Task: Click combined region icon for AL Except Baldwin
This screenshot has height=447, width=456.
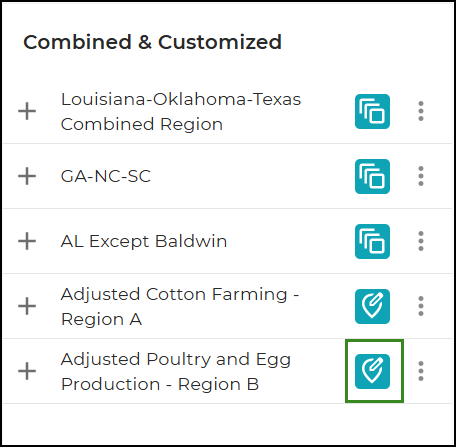Action: [372, 241]
